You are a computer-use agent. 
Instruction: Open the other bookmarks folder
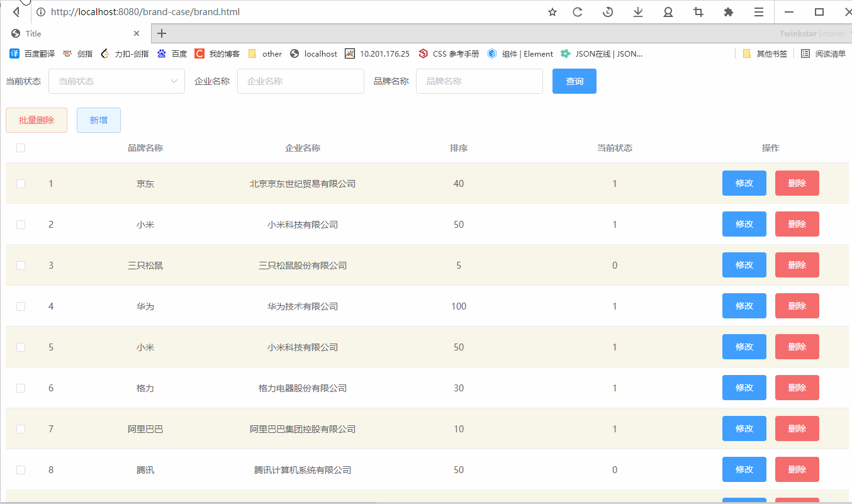[265, 54]
